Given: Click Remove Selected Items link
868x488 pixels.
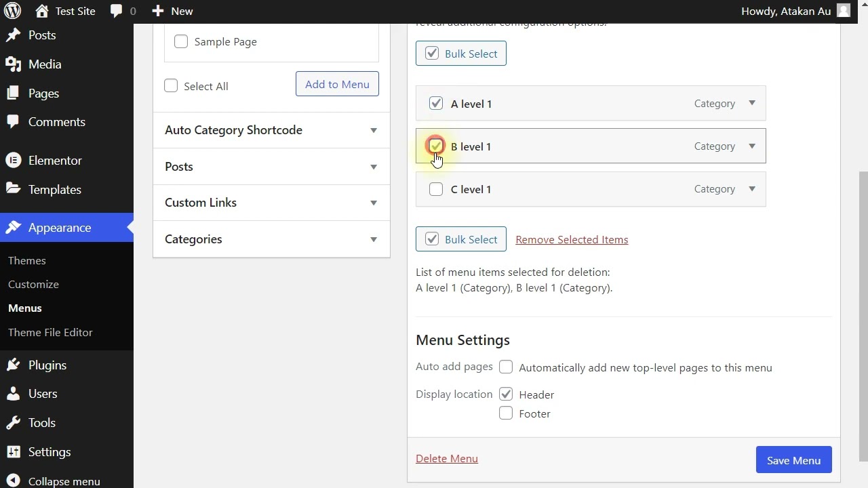Looking at the screenshot, I should 572,239.
